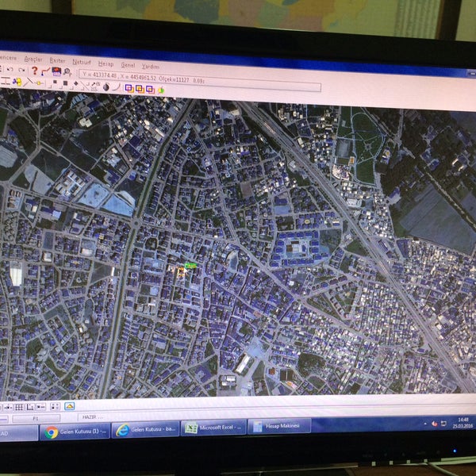
Task: Click the third overlapping-squares icon
Action: (150, 89)
